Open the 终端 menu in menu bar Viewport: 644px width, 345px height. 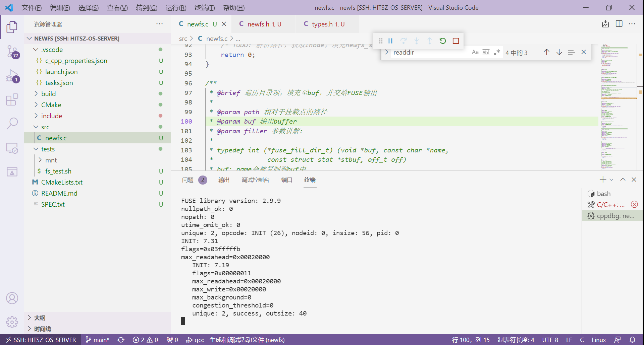[205, 7]
